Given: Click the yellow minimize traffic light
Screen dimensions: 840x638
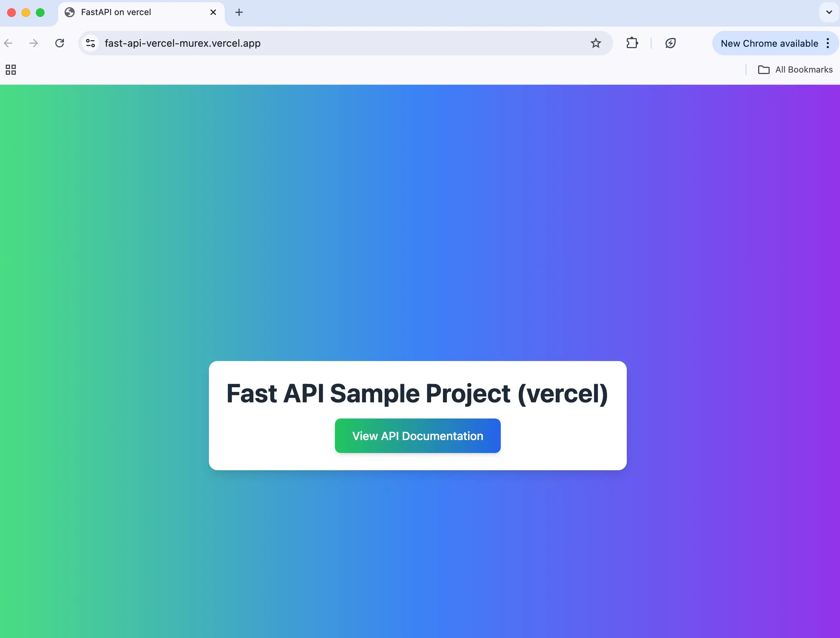Looking at the screenshot, I should [26, 12].
